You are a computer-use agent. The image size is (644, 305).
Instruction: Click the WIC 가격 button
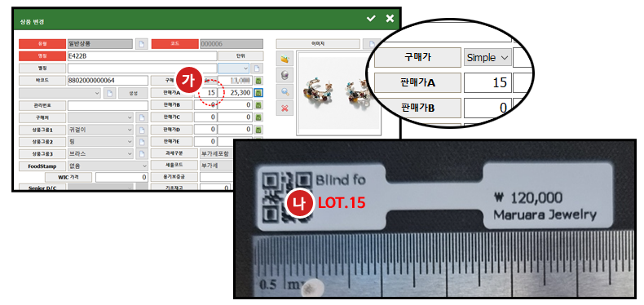point(68,178)
